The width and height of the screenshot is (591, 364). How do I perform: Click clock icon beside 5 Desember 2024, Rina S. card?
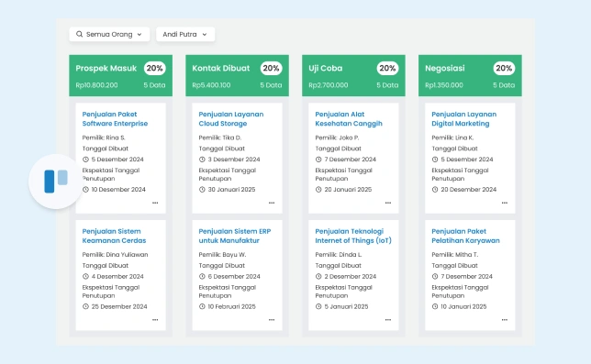click(85, 160)
